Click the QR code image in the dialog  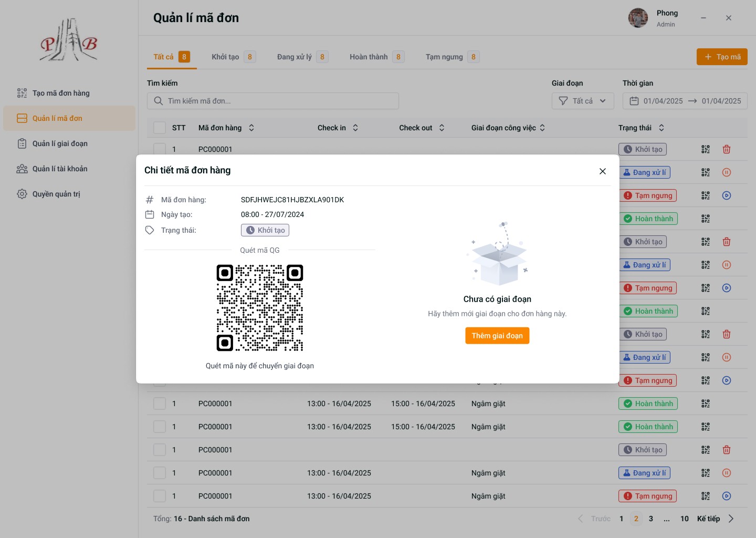coord(260,308)
